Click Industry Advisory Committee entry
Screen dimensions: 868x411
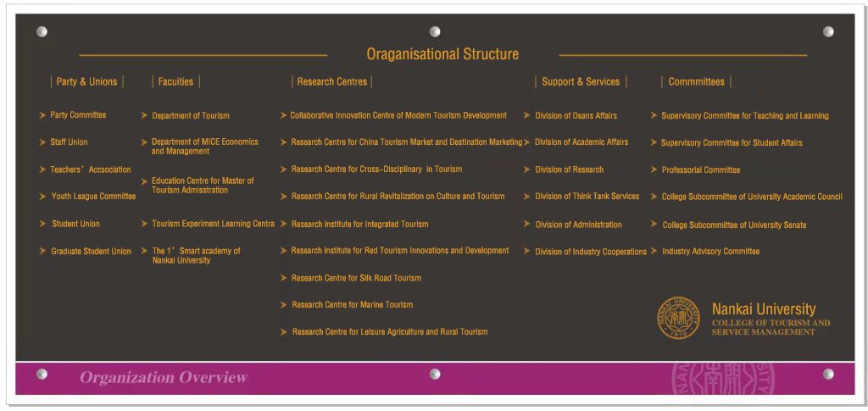(x=711, y=251)
